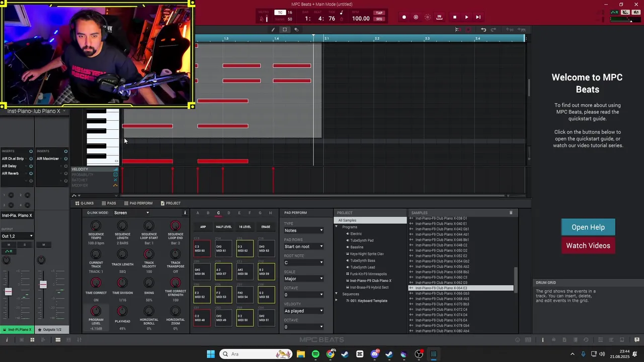Open Spotify from the taskbar
Image resolution: width=644 pixels, height=362 pixels.
coord(315,354)
